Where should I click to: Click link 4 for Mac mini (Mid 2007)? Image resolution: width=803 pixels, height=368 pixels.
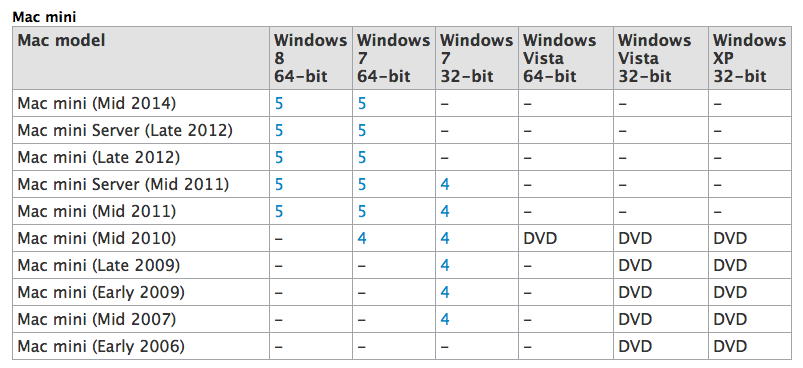click(445, 319)
